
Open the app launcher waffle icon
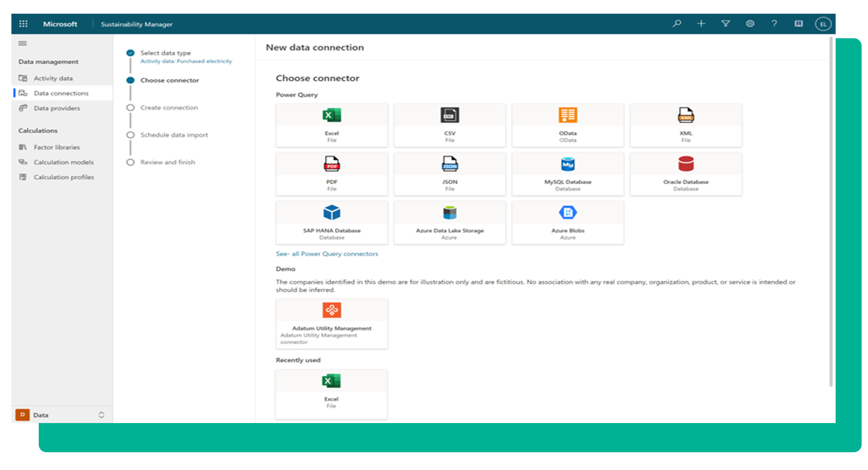(23, 24)
